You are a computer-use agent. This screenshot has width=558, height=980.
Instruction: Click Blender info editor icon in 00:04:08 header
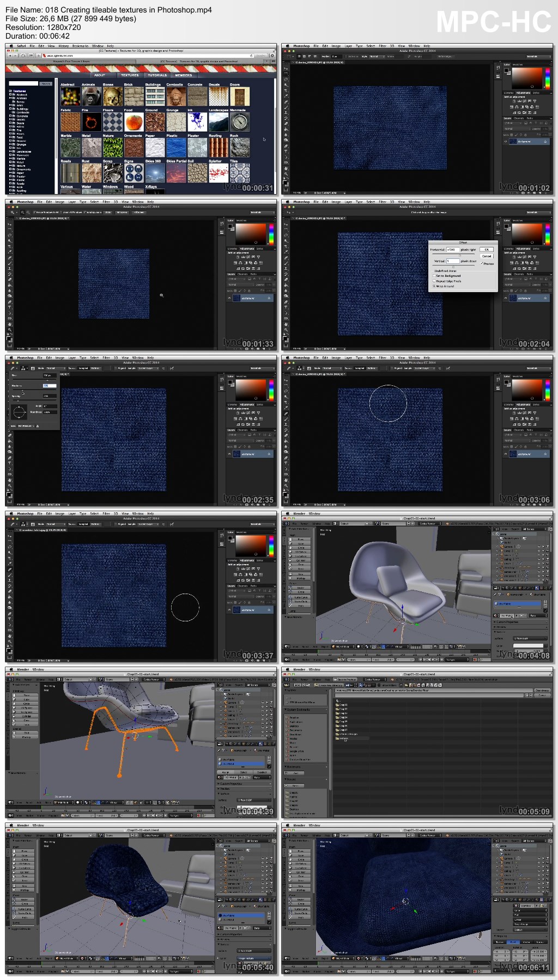287,524
